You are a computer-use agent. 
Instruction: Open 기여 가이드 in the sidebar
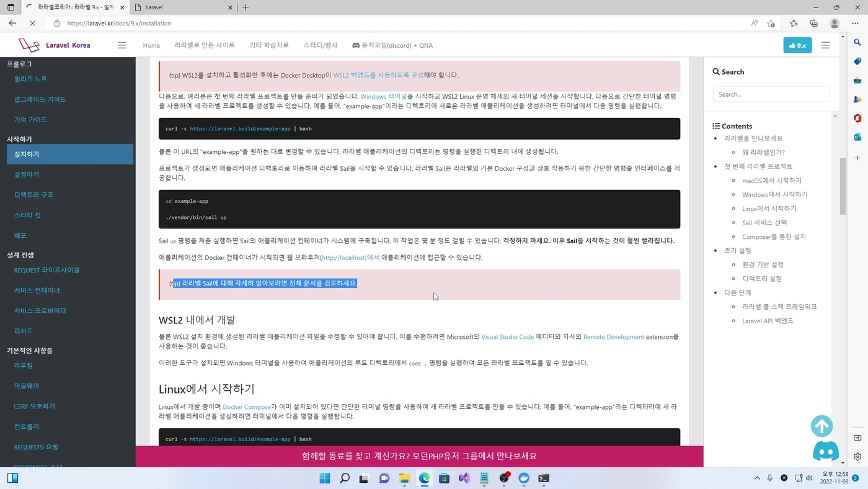(30, 120)
